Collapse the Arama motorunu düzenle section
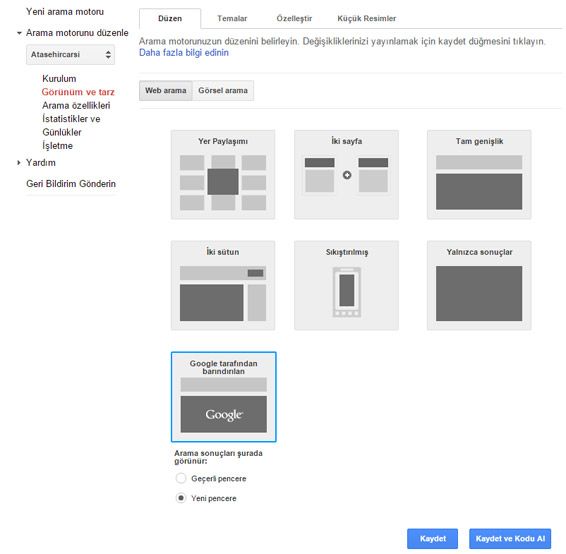The image size is (566, 554). pos(19,33)
